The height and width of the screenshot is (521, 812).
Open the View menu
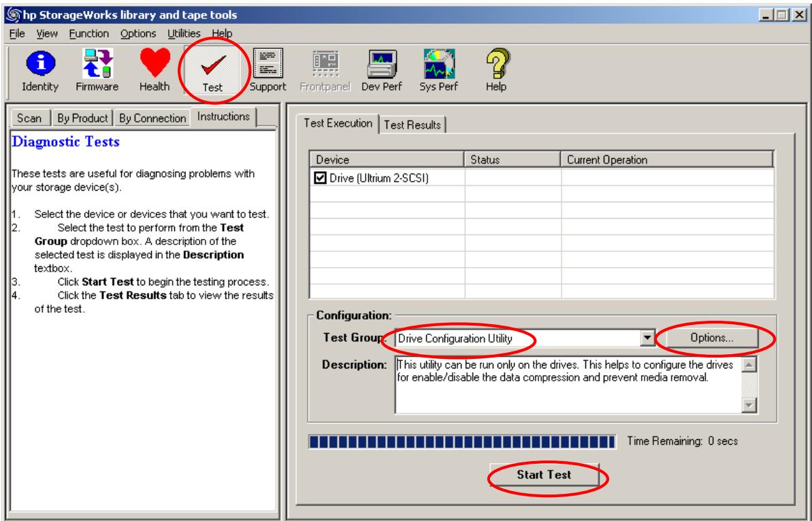pos(46,33)
